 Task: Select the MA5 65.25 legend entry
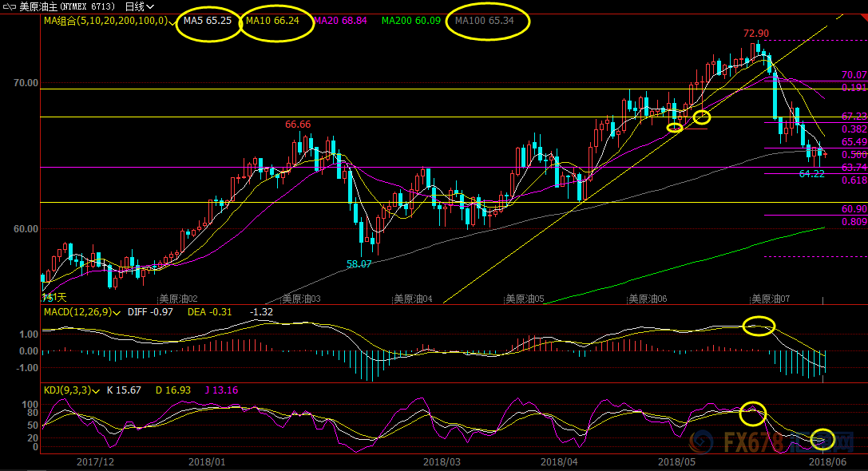click(208, 21)
